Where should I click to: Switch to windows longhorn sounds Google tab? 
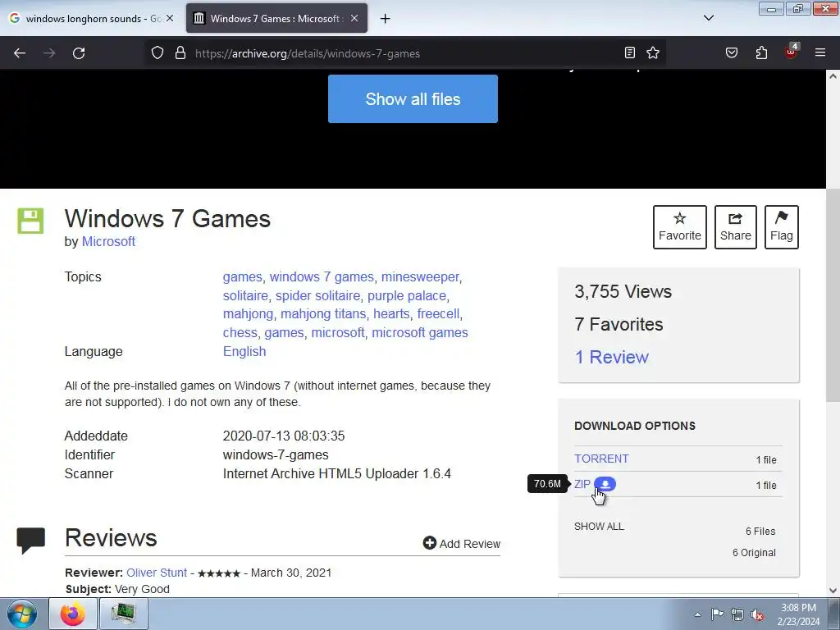tap(90, 19)
